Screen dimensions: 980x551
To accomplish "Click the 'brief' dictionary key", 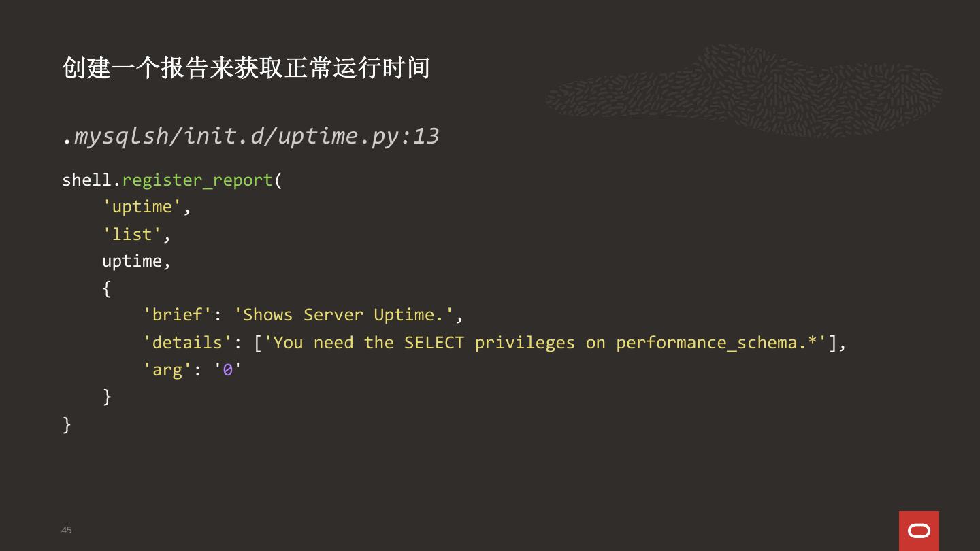I will [x=177, y=315].
